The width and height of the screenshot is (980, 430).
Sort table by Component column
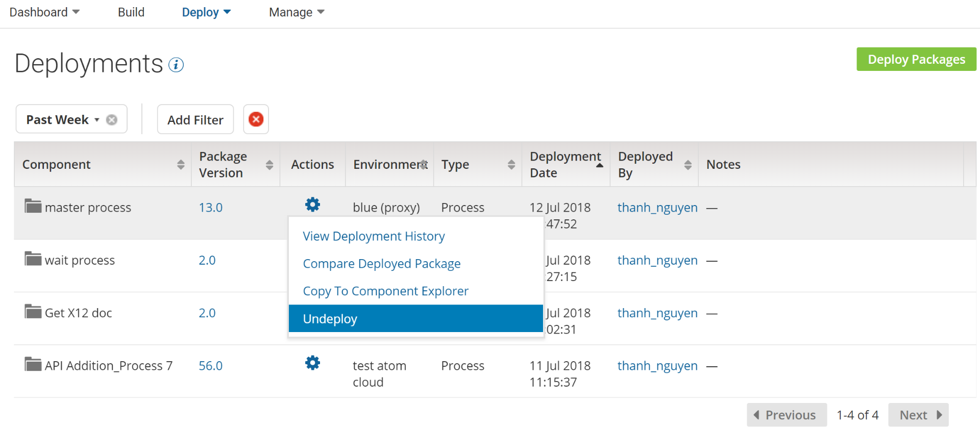click(181, 164)
